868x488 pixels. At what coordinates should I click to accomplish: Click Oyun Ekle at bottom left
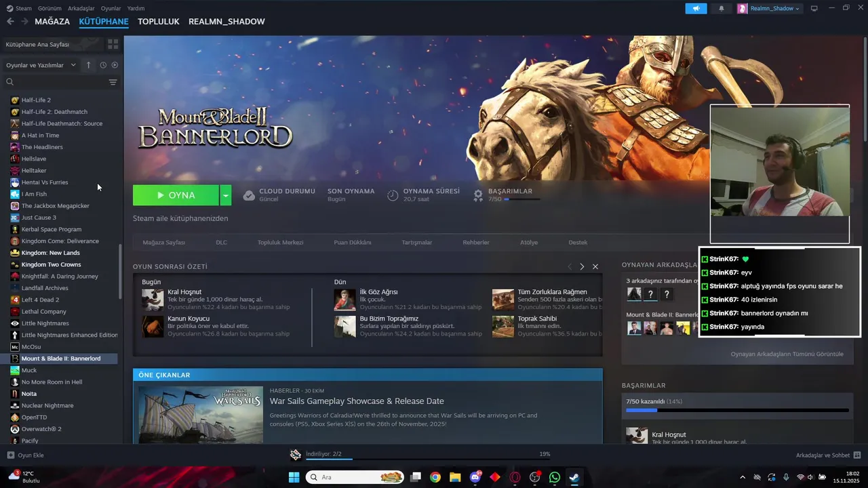[x=25, y=455]
